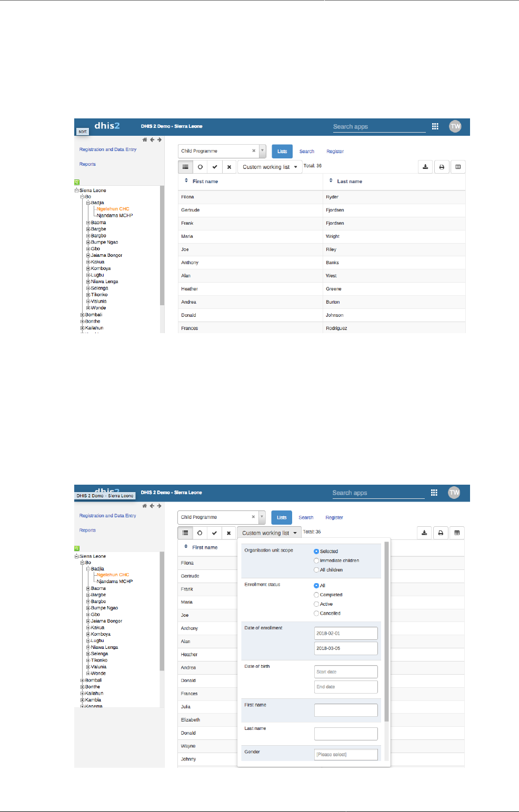519x812 pixels.
Task: Click right arrow icon in lower screenshot
Action: (159, 506)
